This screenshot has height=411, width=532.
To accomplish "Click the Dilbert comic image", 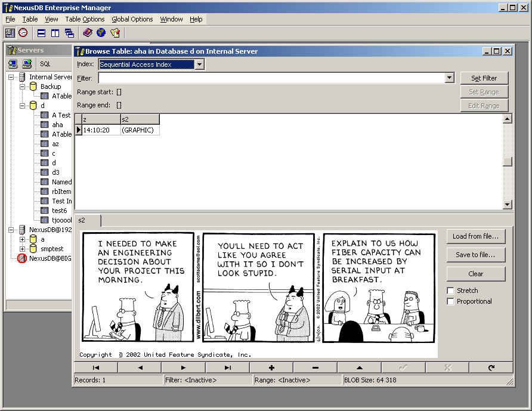I will (x=258, y=294).
